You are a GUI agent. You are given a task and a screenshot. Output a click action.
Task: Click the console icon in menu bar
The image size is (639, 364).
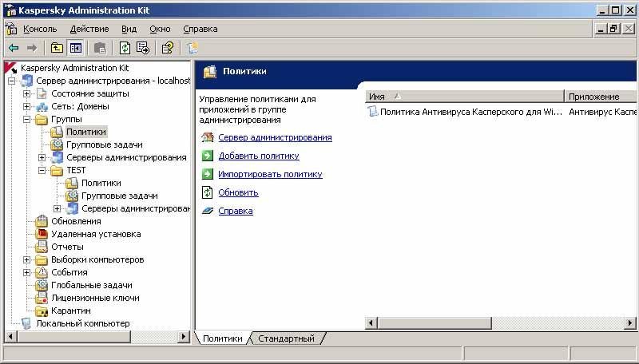11,29
